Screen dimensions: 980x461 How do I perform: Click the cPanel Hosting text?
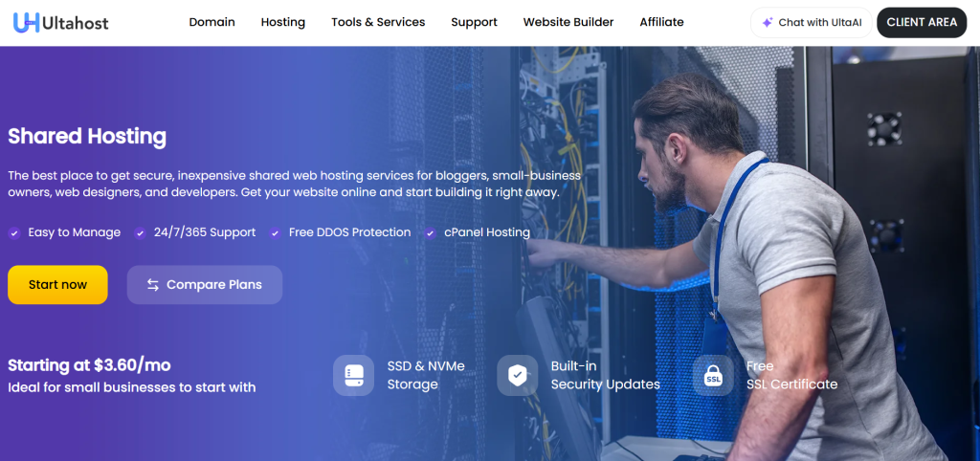(x=487, y=232)
